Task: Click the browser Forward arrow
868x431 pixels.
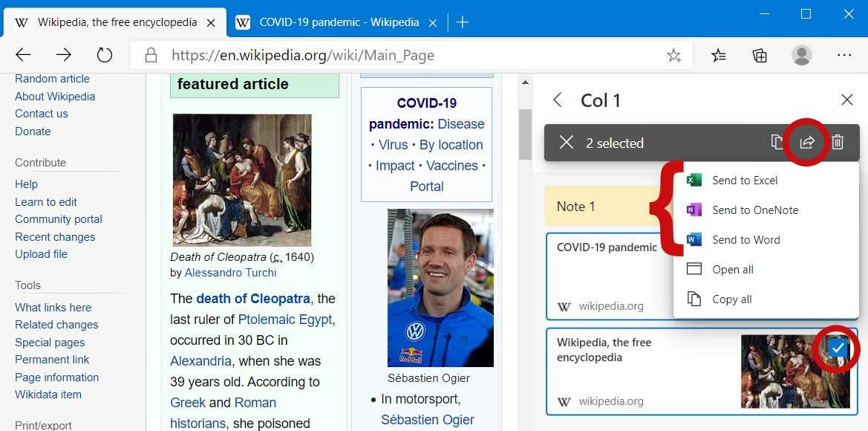Action: (64, 54)
